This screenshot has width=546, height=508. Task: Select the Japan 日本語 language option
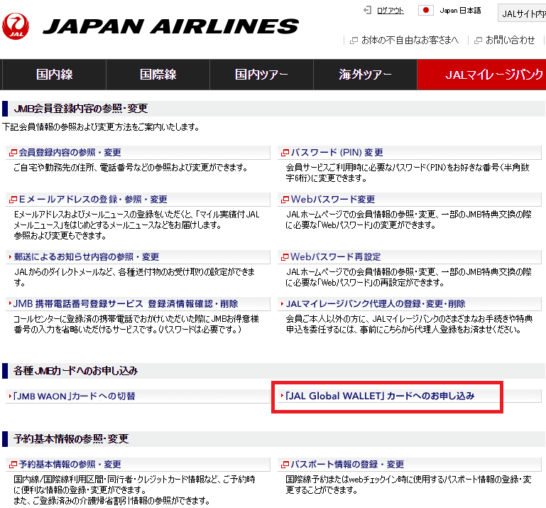point(460,10)
